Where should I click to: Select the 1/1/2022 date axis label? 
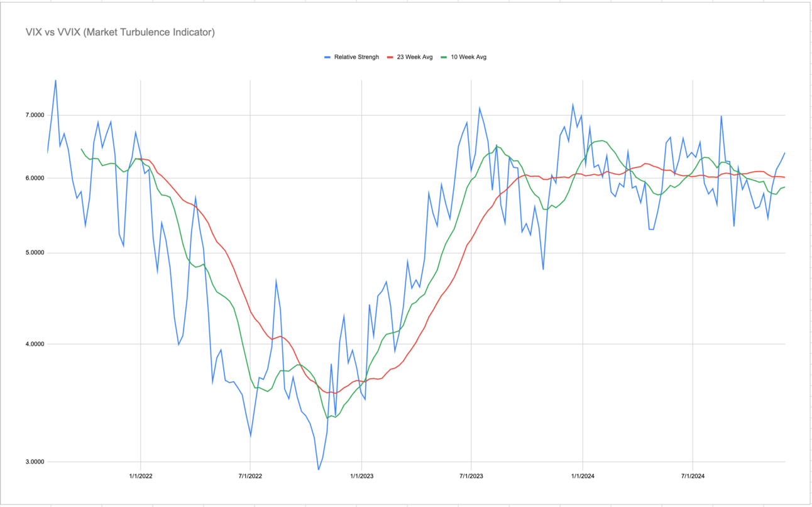140,476
